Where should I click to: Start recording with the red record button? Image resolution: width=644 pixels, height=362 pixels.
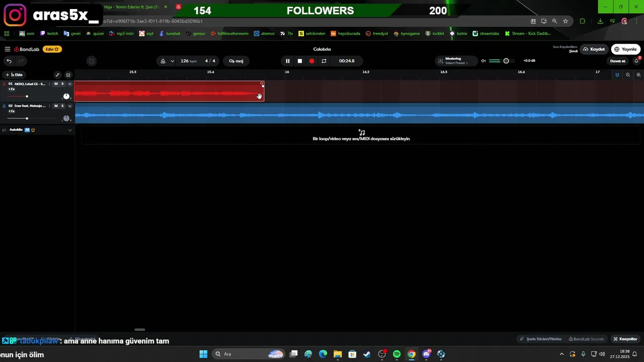(x=311, y=61)
